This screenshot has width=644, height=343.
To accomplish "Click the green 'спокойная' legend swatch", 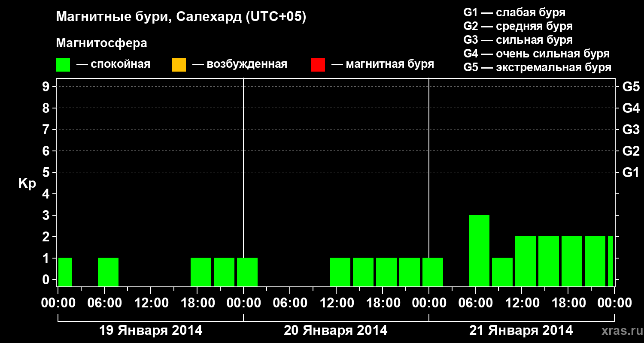I will (63, 65).
